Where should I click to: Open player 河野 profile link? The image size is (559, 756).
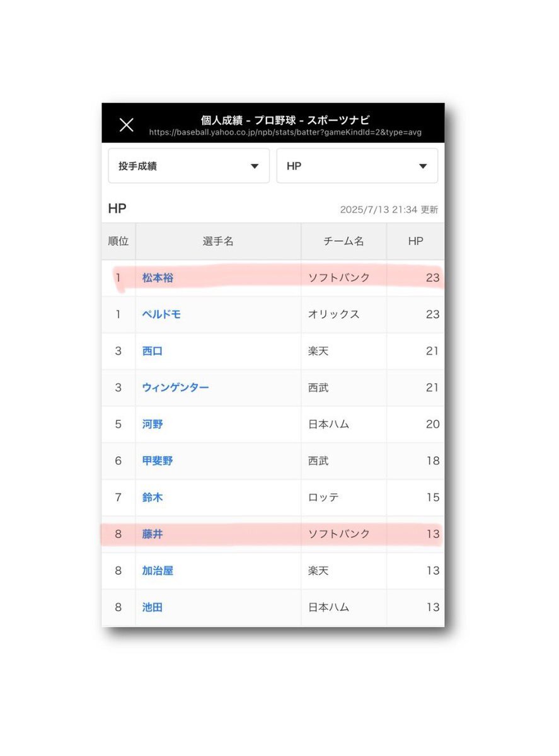click(x=153, y=424)
